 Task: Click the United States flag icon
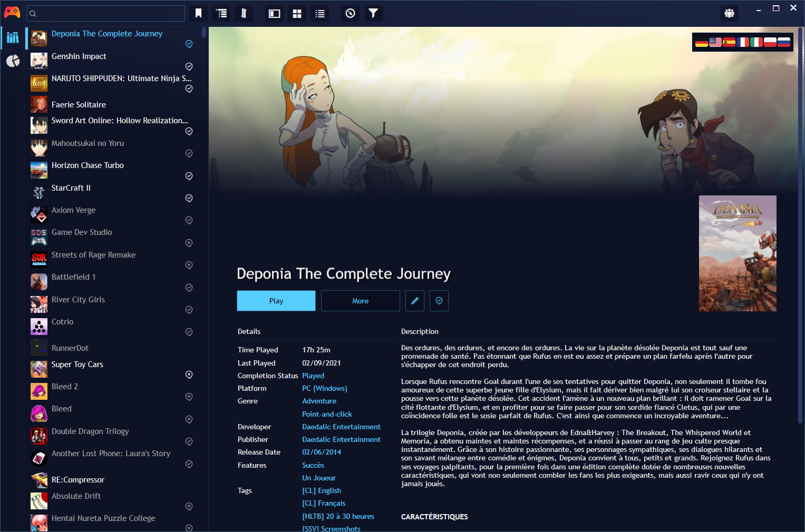tap(715, 42)
